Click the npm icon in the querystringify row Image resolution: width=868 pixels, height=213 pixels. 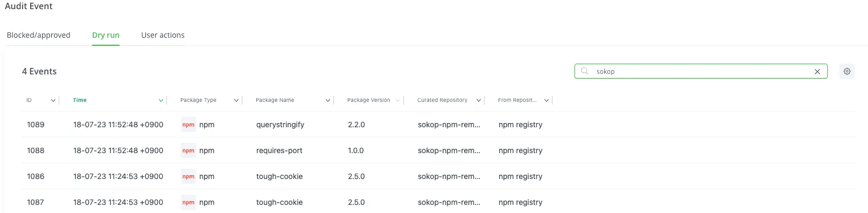coord(188,125)
